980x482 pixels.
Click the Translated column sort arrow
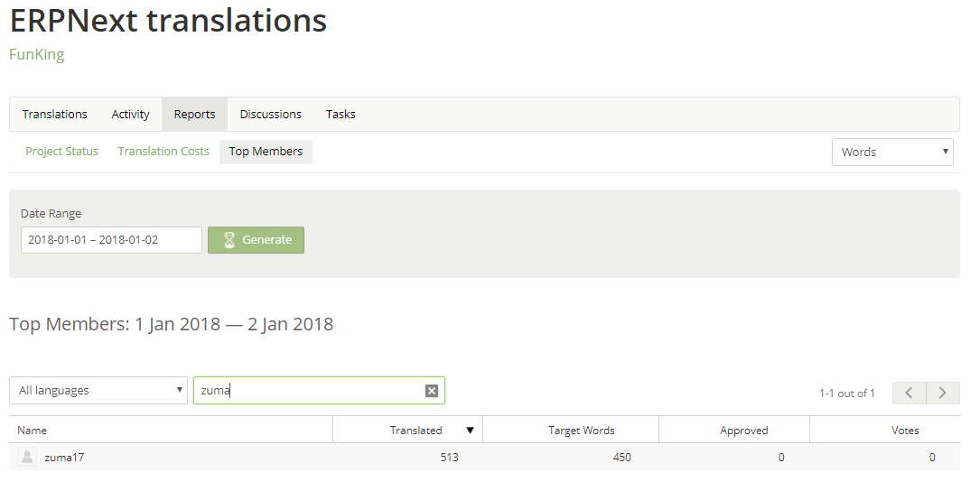pyautogui.click(x=470, y=431)
